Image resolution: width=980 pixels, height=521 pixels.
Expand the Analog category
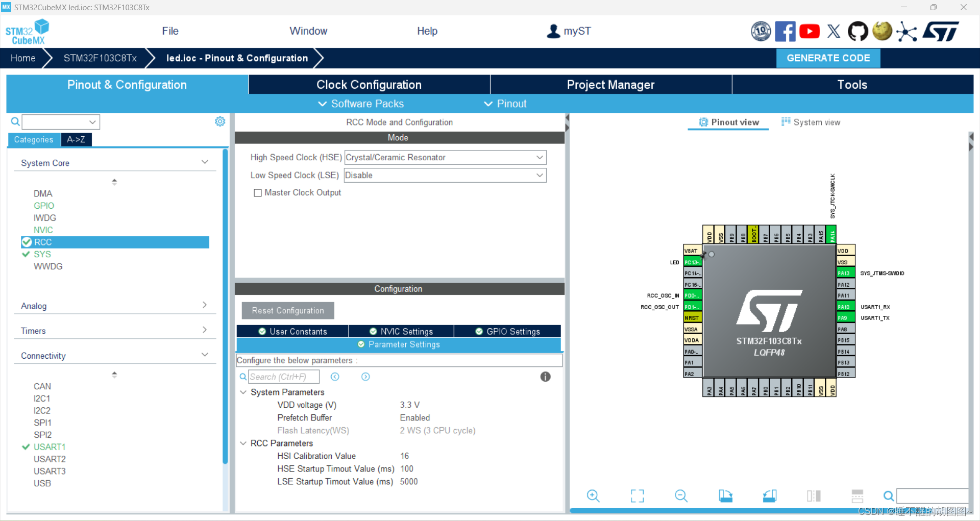pyautogui.click(x=205, y=305)
